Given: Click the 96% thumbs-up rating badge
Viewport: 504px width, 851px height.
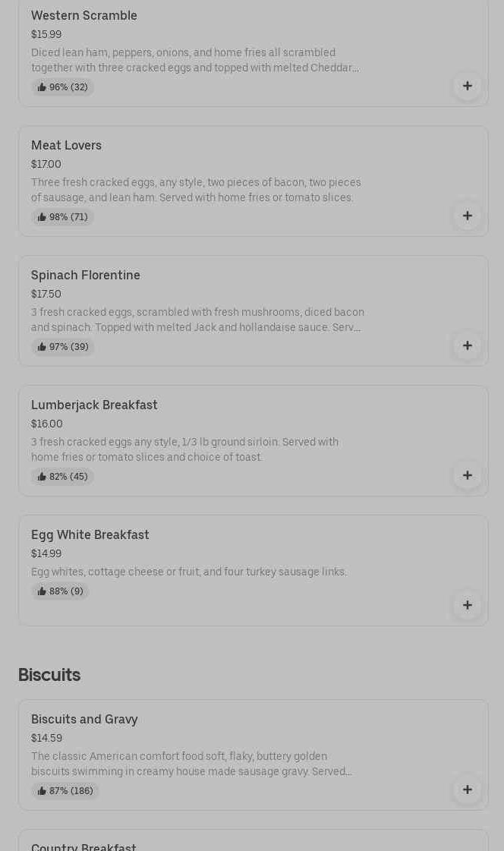Looking at the screenshot, I should point(62,87).
